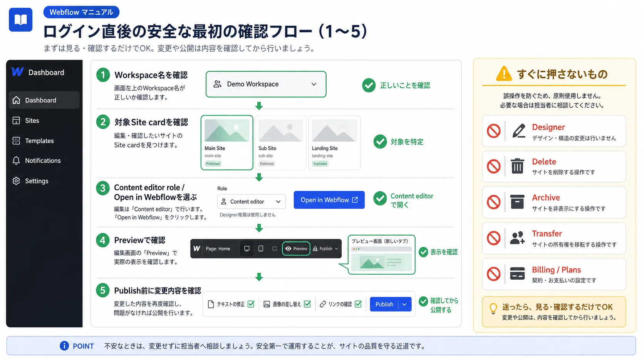The height and width of the screenshot is (362, 644).
Task: Click the prohibited icon beside Designer
Action: tap(493, 131)
